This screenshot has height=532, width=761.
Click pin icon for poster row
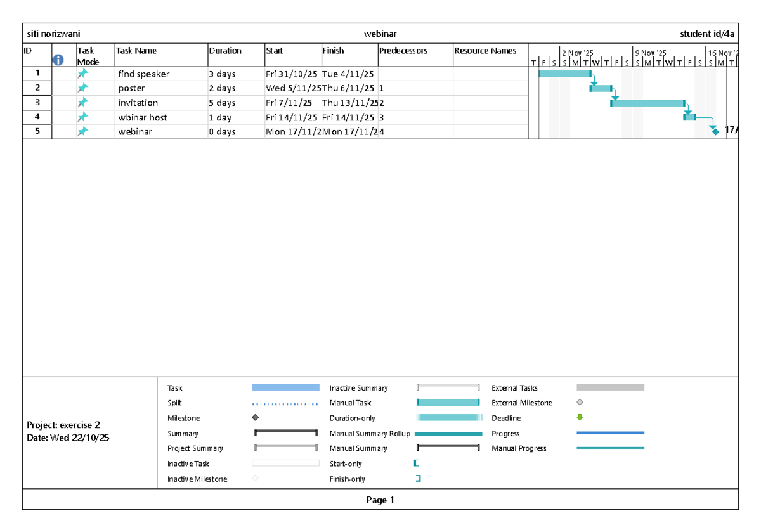82,88
